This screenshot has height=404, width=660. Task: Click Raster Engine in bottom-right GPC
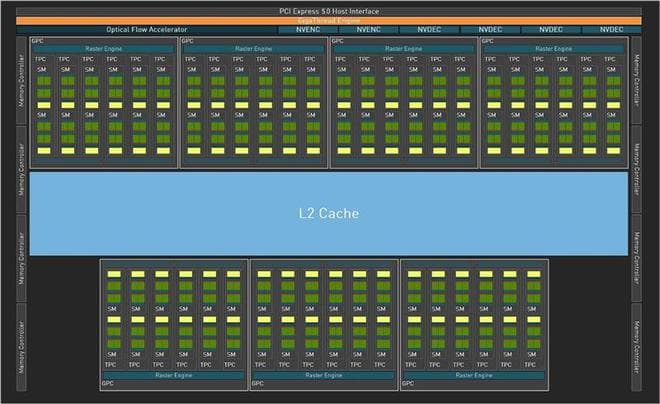[x=474, y=375]
